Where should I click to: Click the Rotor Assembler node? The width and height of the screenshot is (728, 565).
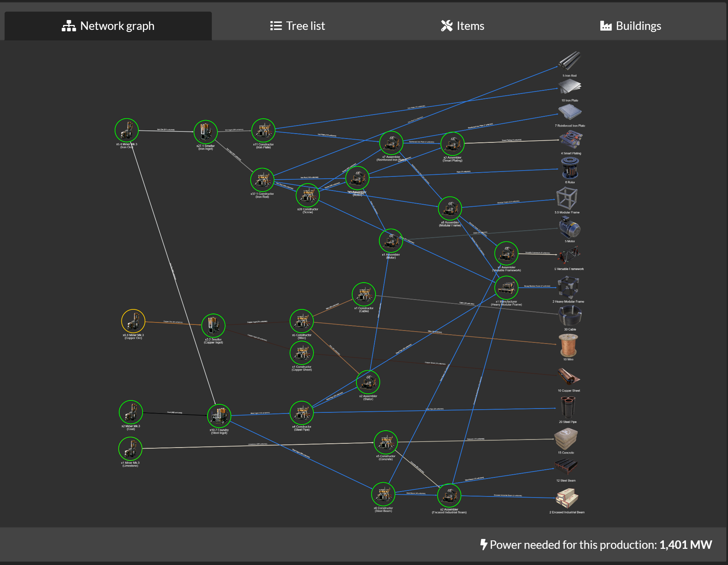coord(357,178)
